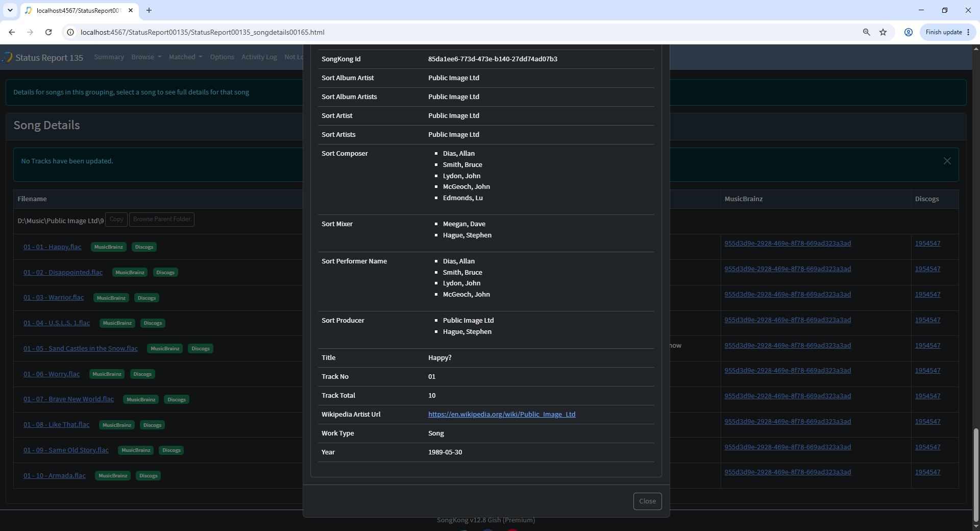Select the Year value 1989-05-30
Screen dimensions: 980x531
click(x=445, y=452)
